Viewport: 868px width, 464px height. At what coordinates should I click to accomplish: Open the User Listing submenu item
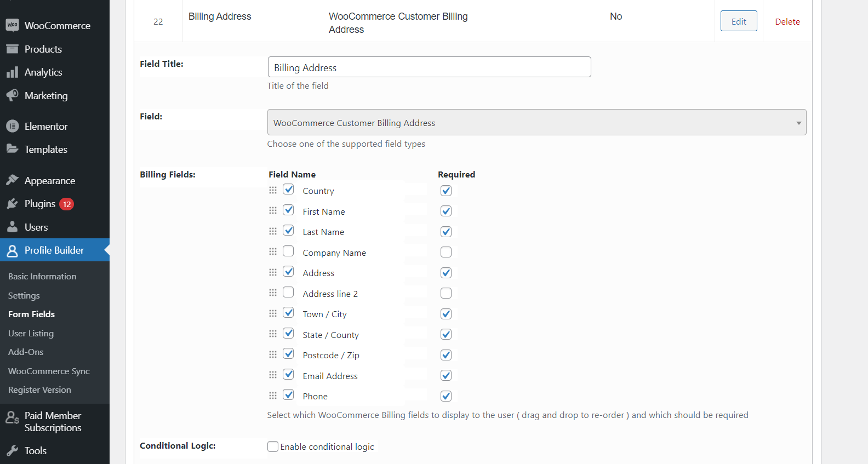[31, 333]
